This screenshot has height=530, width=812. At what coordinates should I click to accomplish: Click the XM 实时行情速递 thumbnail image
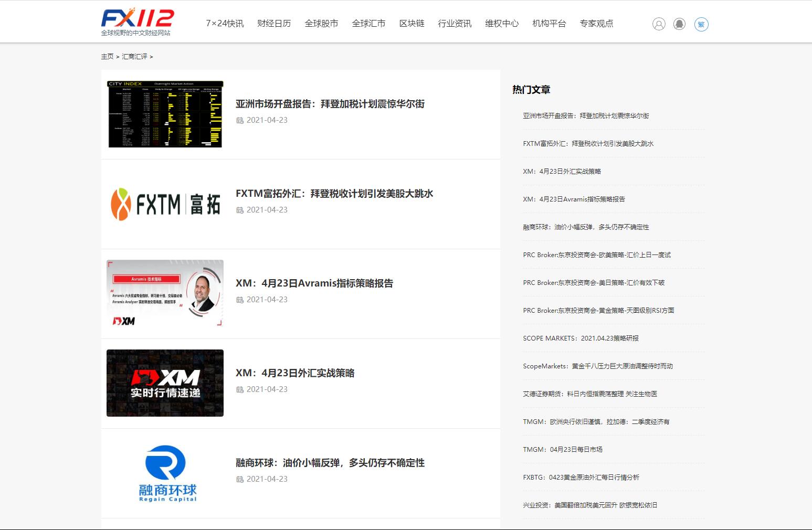(165, 383)
